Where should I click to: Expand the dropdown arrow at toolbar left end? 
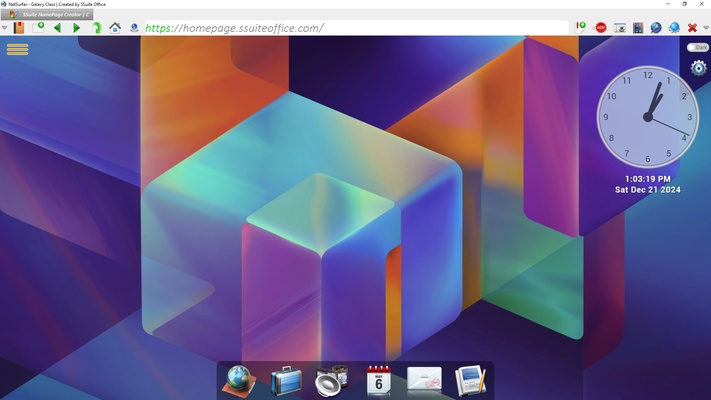[x=5, y=28]
